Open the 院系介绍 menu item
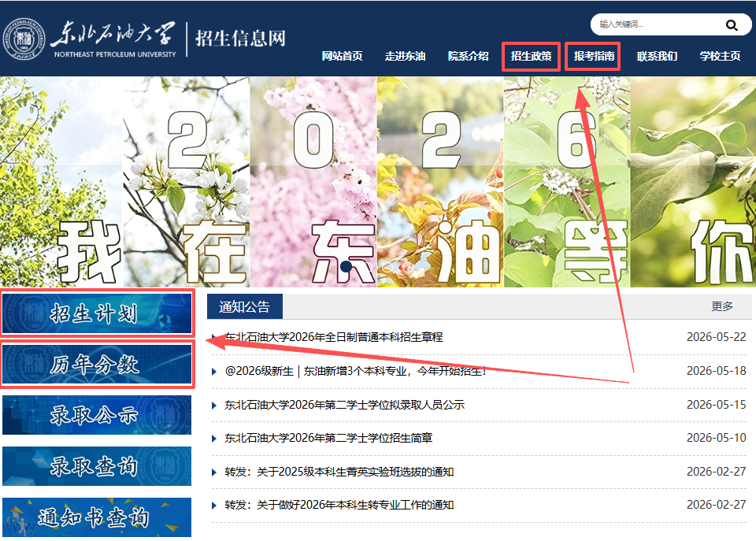 [x=468, y=57]
